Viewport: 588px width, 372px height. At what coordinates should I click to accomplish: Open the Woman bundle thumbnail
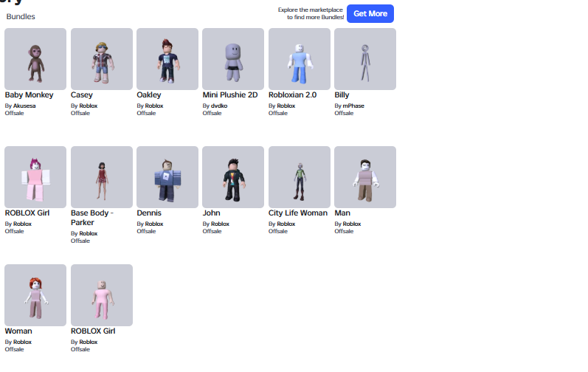click(35, 295)
